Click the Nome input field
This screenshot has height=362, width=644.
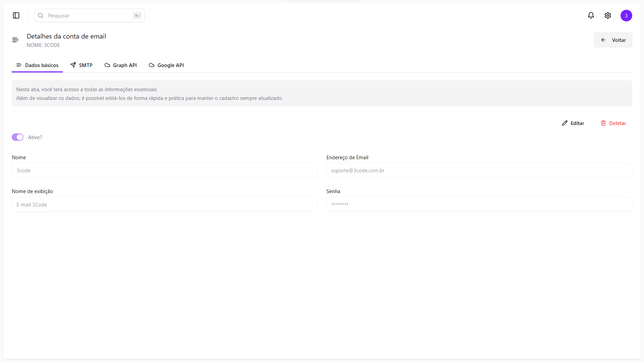click(164, 170)
